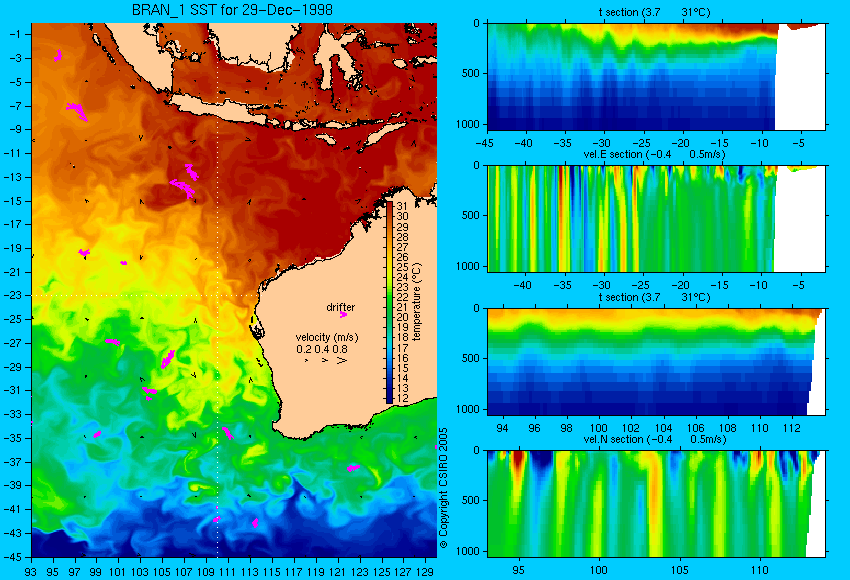
Task: Click the drifter track near 38°S 122°E
Action: pyautogui.click(x=353, y=467)
